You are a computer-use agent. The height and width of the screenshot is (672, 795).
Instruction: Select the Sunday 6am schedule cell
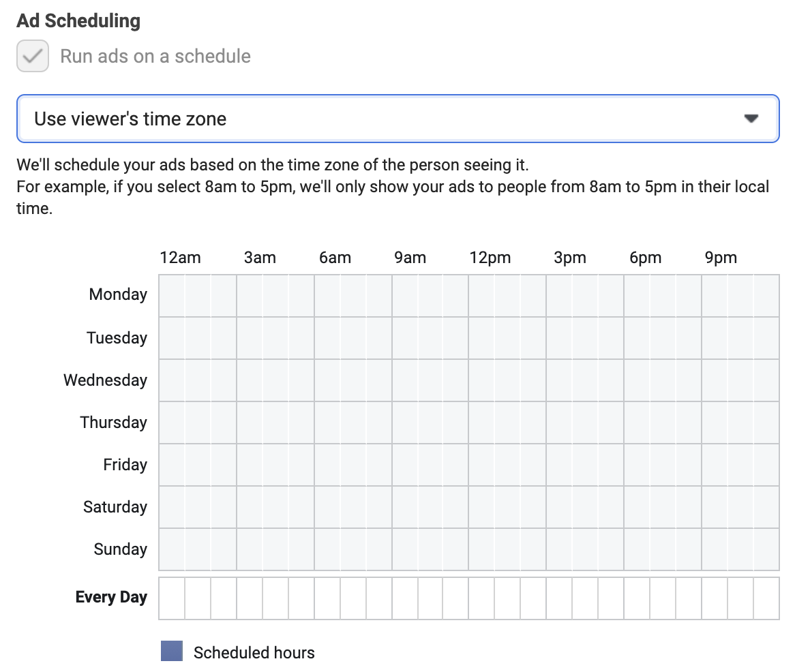point(327,549)
